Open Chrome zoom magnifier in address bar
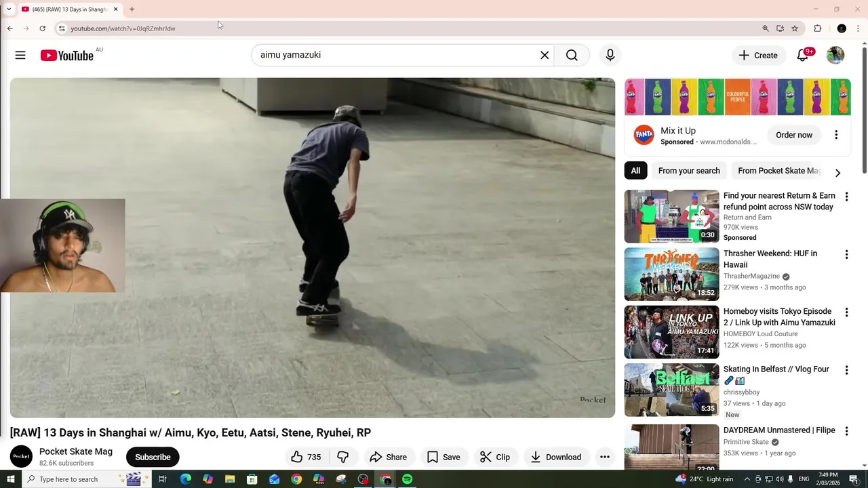The height and width of the screenshot is (488, 868). [x=766, y=28]
